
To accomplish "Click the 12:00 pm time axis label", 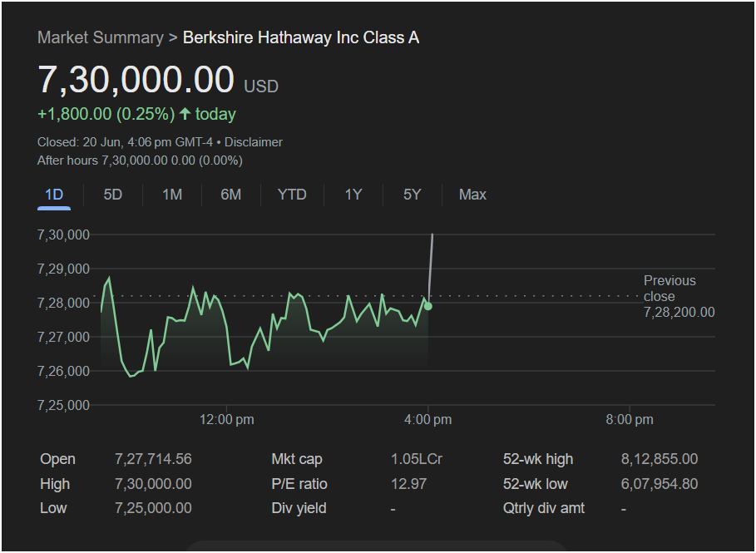I will pos(227,420).
